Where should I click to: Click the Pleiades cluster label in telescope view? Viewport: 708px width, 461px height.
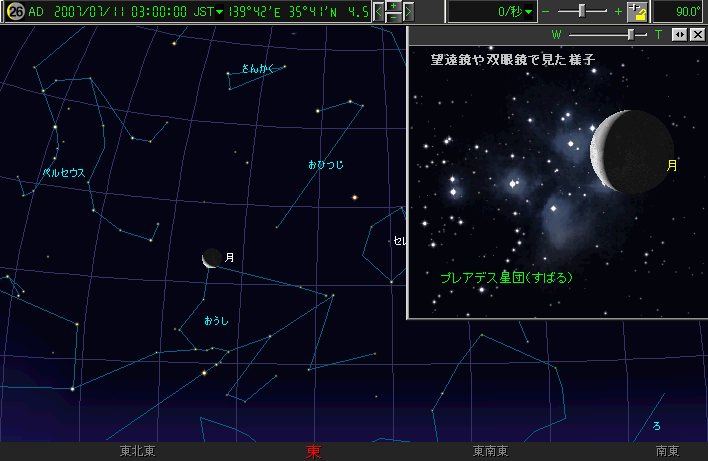click(506, 277)
